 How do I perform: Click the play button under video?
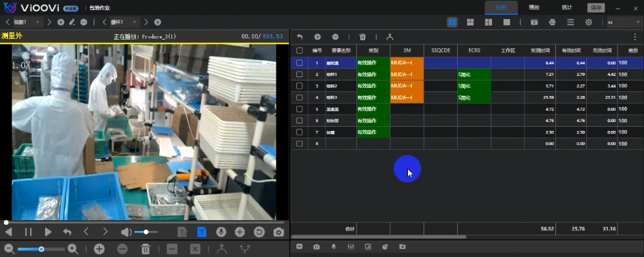pos(48,232)
